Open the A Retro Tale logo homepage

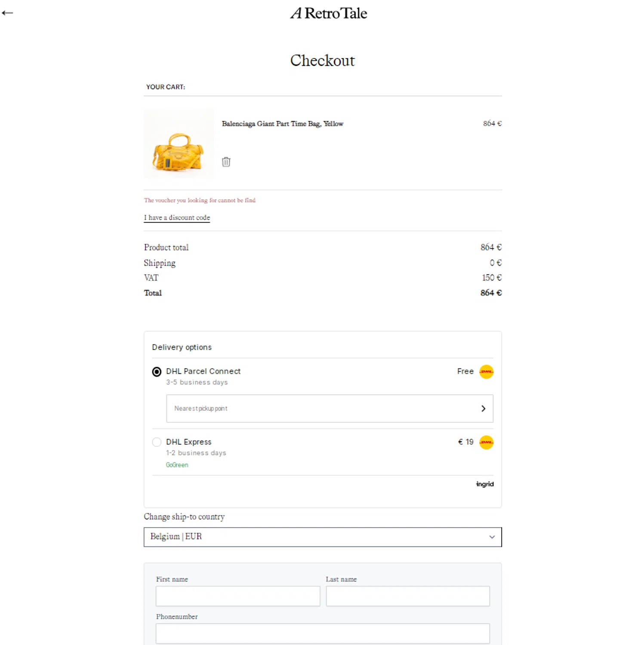(x=329, y=13)
